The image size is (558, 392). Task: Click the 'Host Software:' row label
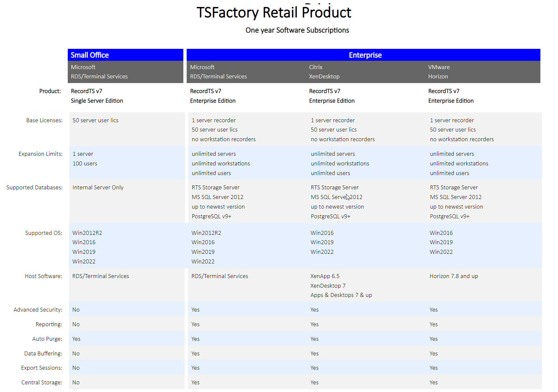pyautogui.click(x=44, y=276)
